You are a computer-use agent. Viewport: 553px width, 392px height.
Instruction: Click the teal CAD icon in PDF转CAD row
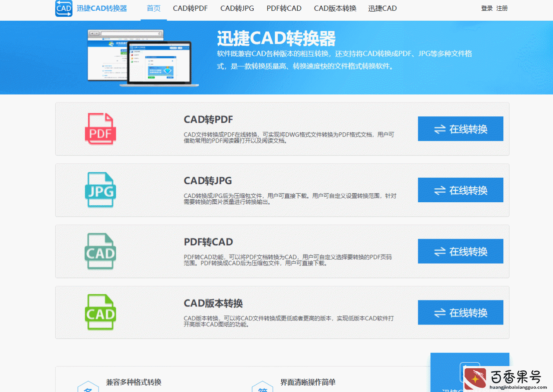point(101,252)
